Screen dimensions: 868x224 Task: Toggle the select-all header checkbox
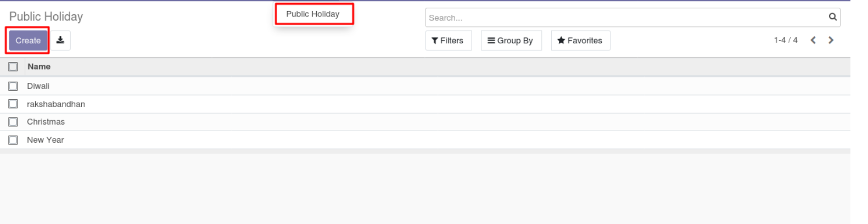coord(13,67)
